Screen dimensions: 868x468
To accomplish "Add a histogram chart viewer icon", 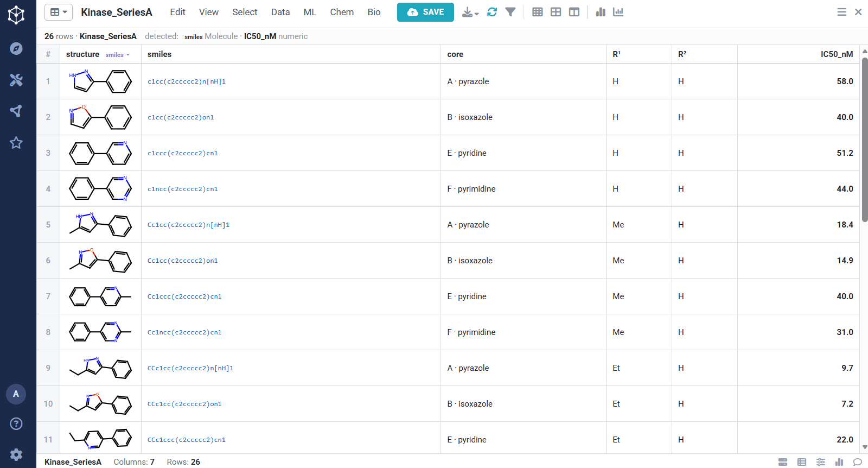I will tap(618, 12).
